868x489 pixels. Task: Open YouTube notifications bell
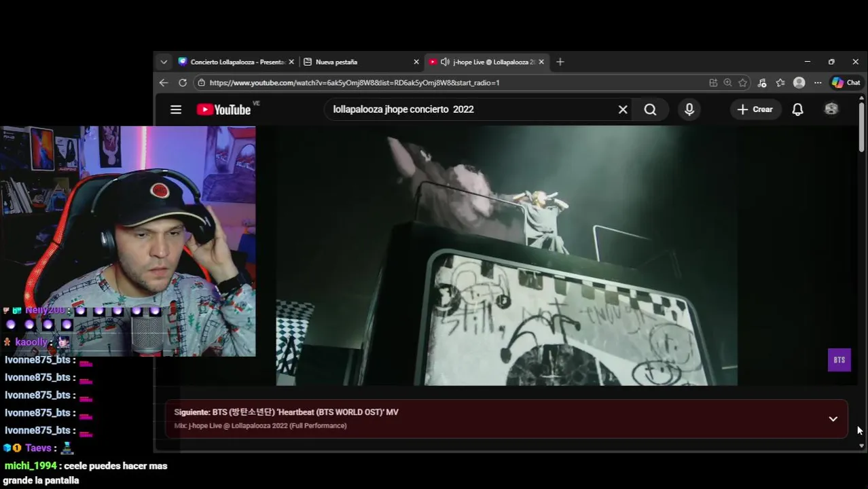tap(798, 109)
